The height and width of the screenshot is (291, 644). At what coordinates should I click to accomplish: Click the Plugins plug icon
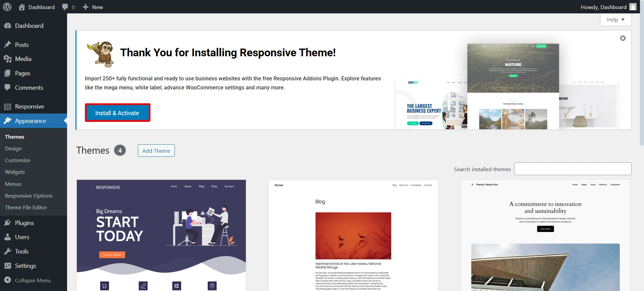point(7,223)
